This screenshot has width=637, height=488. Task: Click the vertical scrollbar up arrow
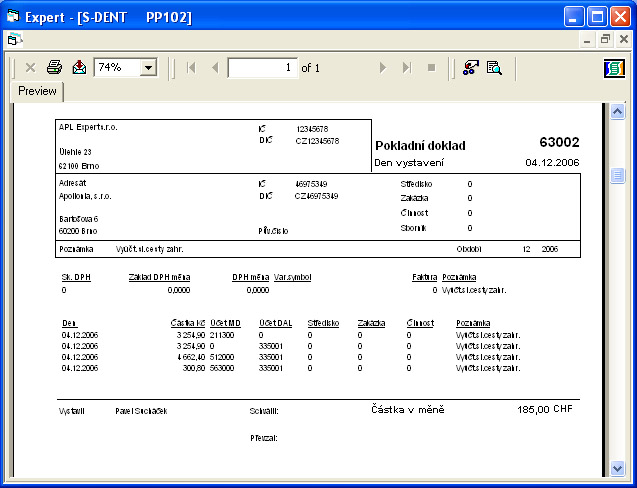[x=617, y=112]
